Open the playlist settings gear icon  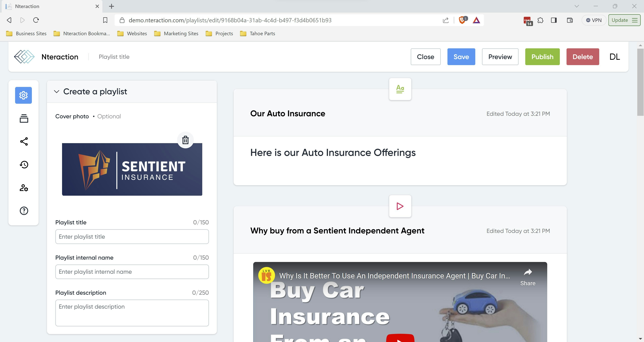[23, 95]
